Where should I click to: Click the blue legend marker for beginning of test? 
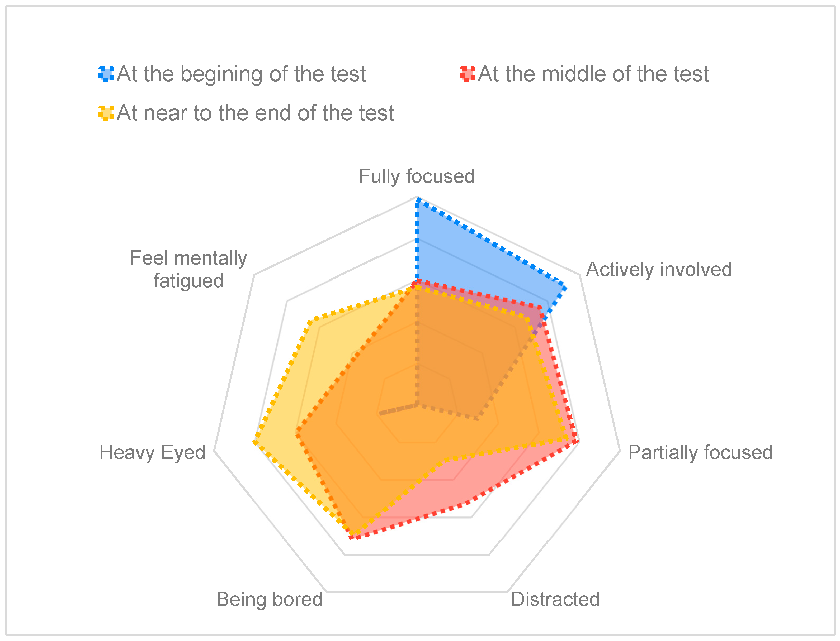tap(106, 74)
